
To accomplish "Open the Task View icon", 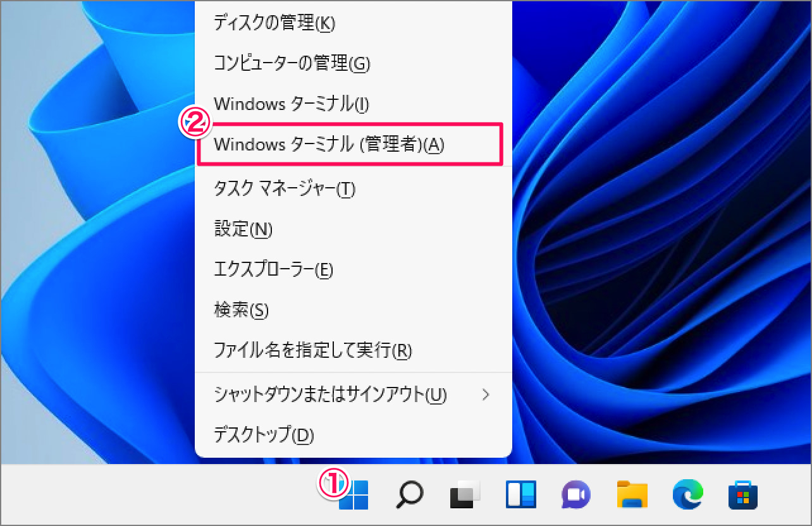I will (465, 494).
